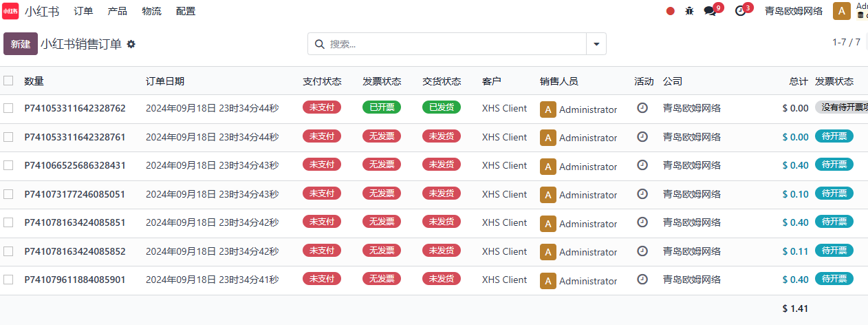Click the red recording dot icon
Image resolution: width=868 pixels, height=325 pixels.
point(671,11)
